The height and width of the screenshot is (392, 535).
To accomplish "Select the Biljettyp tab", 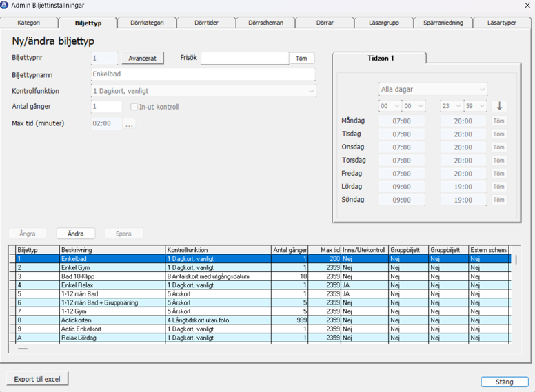I will (x=88, y=23).
